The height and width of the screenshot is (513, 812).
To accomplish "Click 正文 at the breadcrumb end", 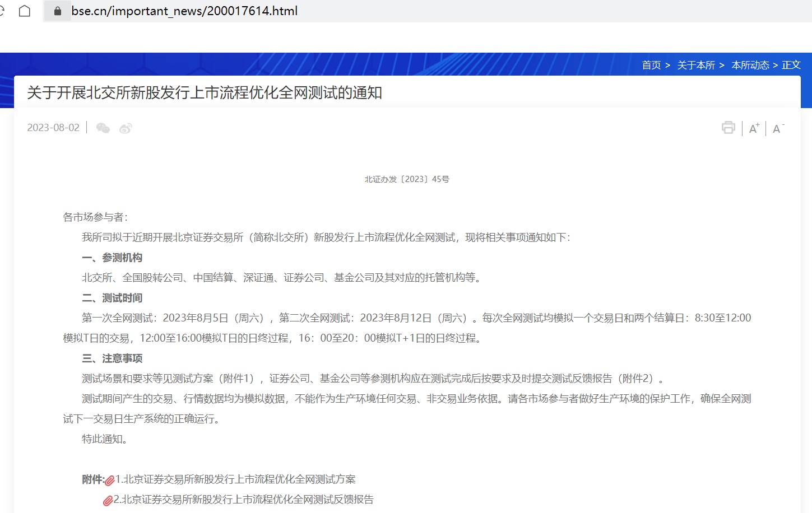I will tap(791, 65).
